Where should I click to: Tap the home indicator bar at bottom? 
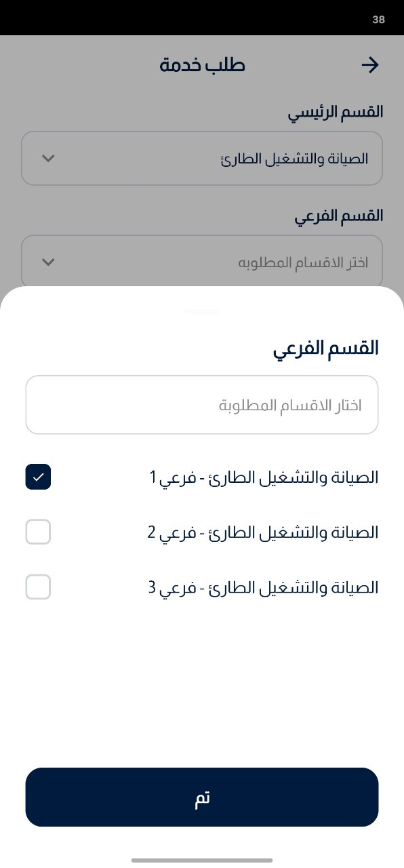202,860
